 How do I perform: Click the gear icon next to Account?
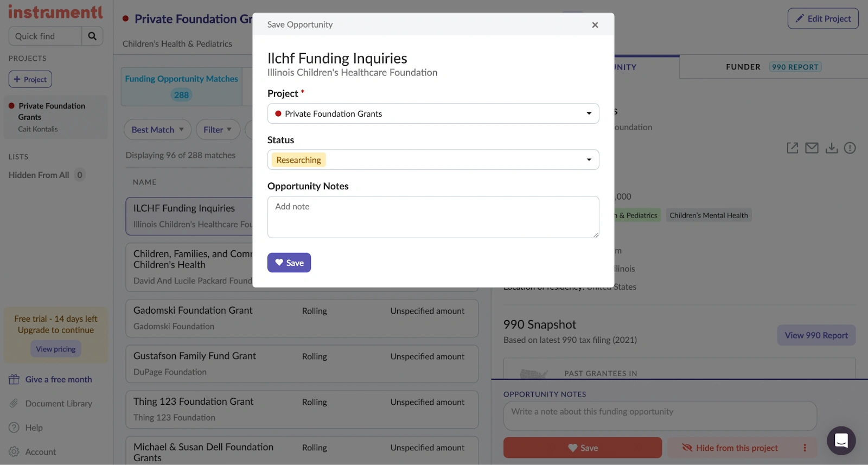[x=13, y=451]
